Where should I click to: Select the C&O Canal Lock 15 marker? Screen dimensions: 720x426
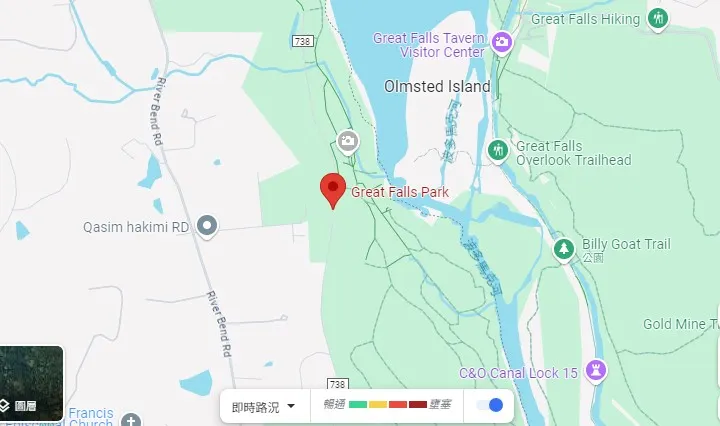tap(596, 371)
